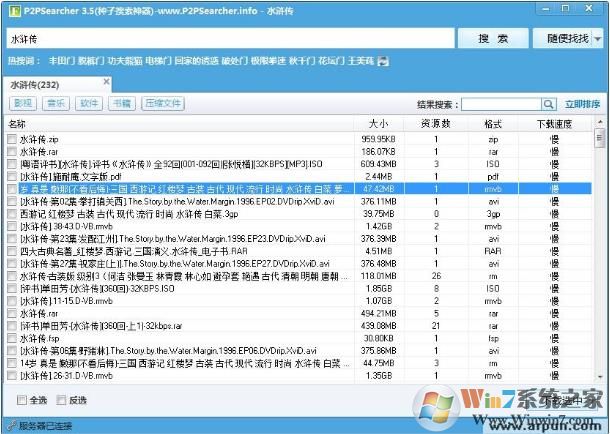
Task: Minimize the P2PSearcher window
Action: 547,9
